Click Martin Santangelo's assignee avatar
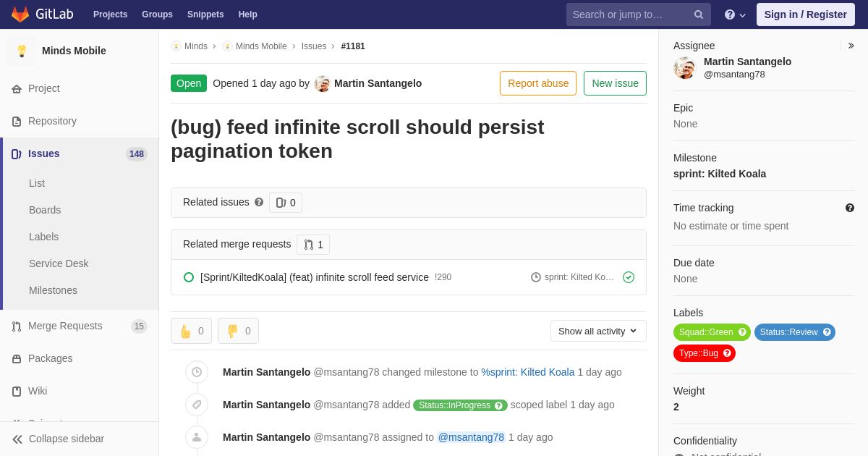This screenshot has width=868, height=456. [x=684, y=68]
